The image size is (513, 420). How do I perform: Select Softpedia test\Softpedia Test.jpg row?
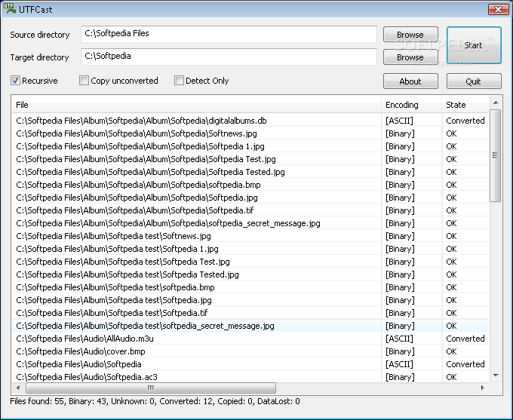pos(250,262)
